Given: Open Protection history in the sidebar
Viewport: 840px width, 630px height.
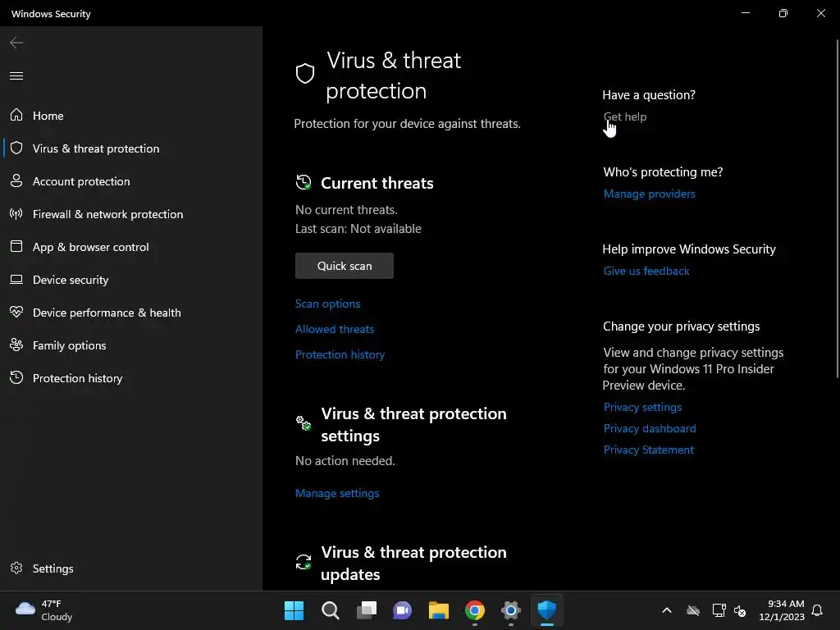Looking at the screenshot, I should [x=77, y=378].
